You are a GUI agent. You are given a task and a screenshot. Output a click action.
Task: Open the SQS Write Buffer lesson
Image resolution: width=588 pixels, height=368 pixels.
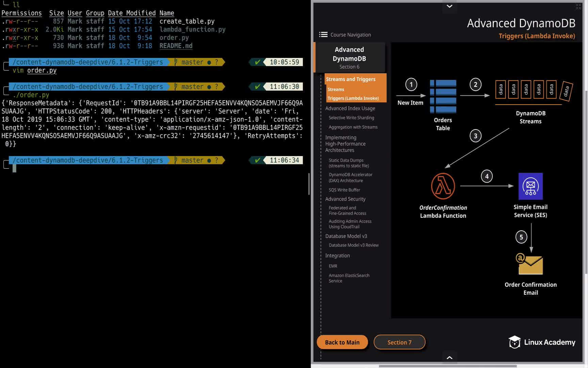coord(344,190)
